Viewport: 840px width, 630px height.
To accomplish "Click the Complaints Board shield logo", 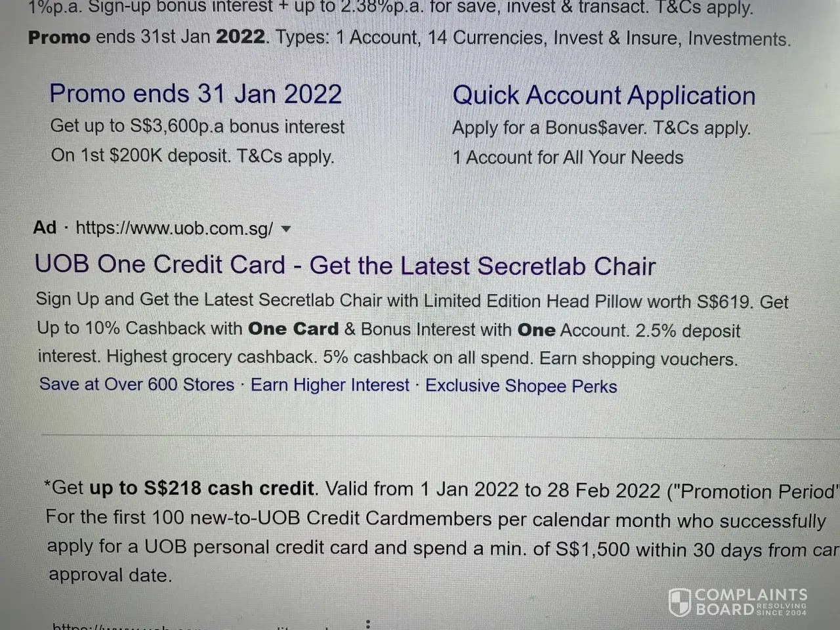I will (x=679, y=602).
